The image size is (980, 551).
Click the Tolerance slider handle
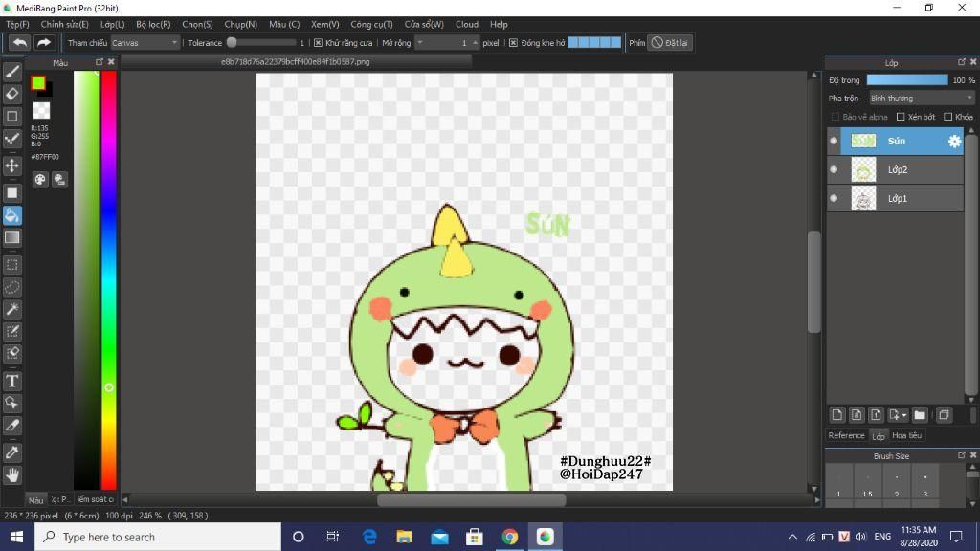232,42
